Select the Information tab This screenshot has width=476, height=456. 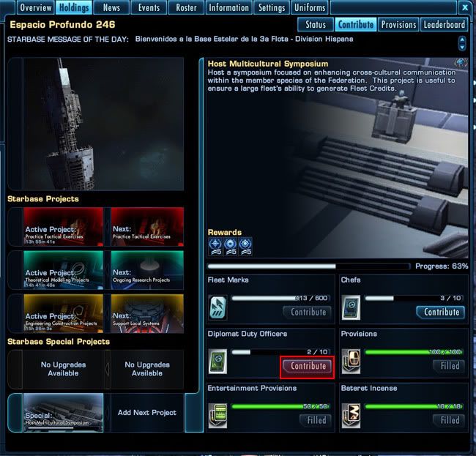pyautogui.click(x=228, y=7)
